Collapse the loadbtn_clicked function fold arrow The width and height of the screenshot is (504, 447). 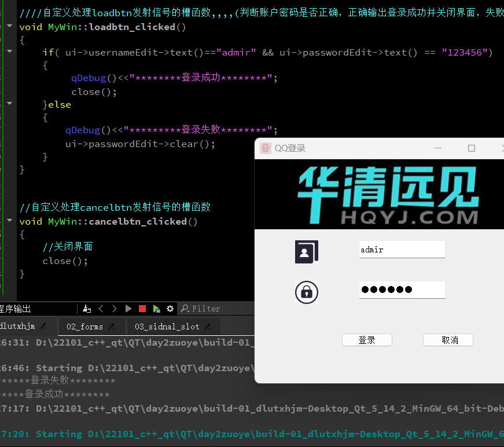[x=10, y=25]
